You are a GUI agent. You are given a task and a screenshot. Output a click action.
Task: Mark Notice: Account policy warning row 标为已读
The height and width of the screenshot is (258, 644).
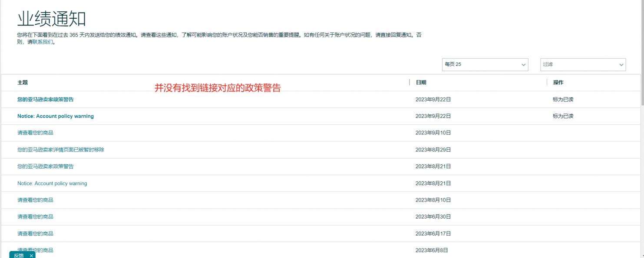pyautogui.click(x=563, y=116)
